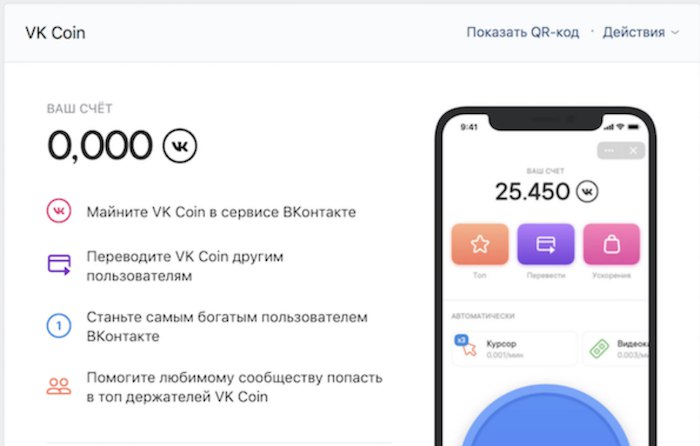Viewport: 700px width, 446px height.
Task: Tap the pink shopping bag Ускорения button
Action: (612, 244)
